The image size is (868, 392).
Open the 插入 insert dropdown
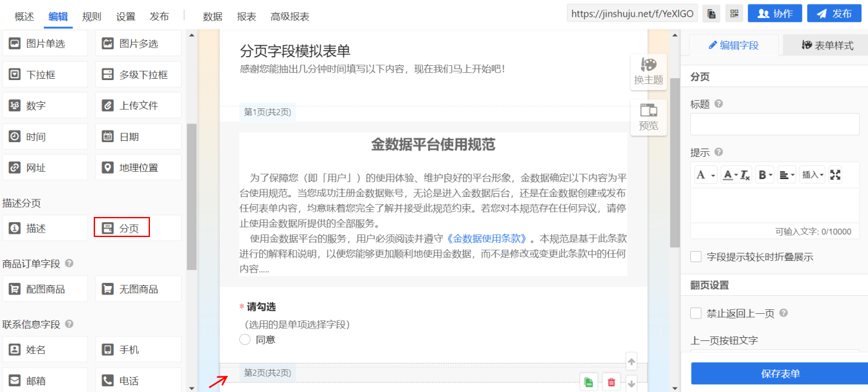pyautogui.click(x=812, y=175)
